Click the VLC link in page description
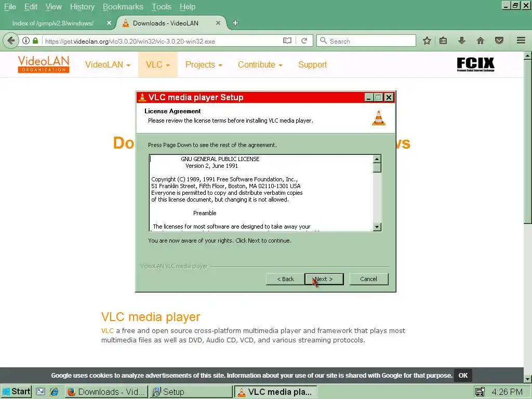Image resolution: width=532 pixels, height=399 pixels. point(107,330)
